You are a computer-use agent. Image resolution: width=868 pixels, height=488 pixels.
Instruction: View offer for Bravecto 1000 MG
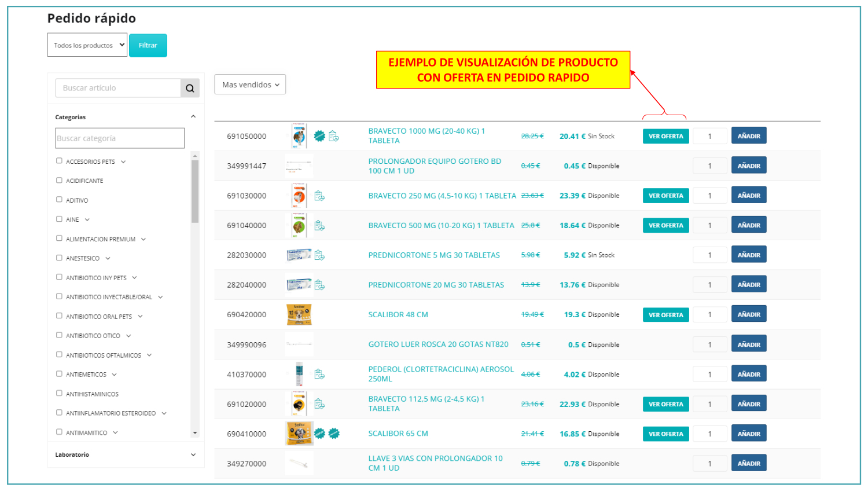tap(666, 137)
